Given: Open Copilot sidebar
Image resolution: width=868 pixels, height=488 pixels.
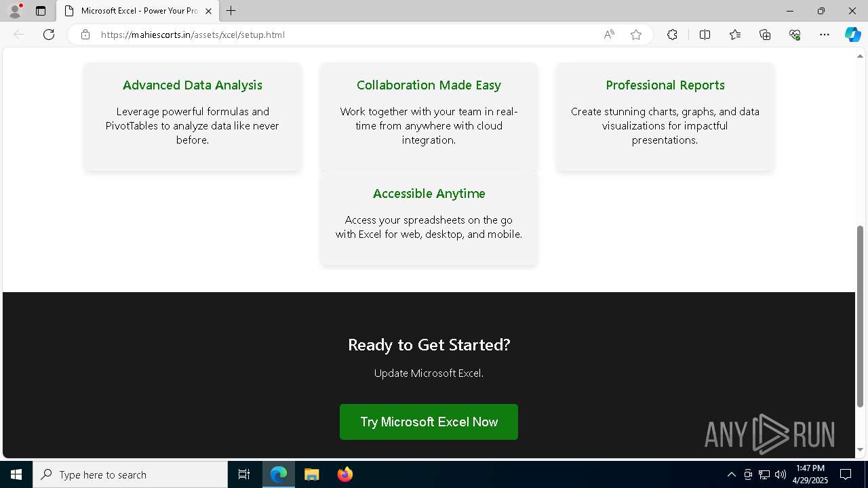Looking at the screenshot, I should pyautogui.click(x=853, y=35).
